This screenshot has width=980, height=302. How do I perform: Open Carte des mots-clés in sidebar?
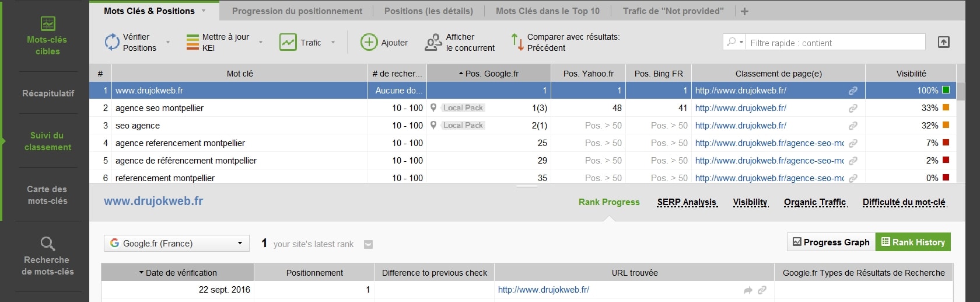48,195
